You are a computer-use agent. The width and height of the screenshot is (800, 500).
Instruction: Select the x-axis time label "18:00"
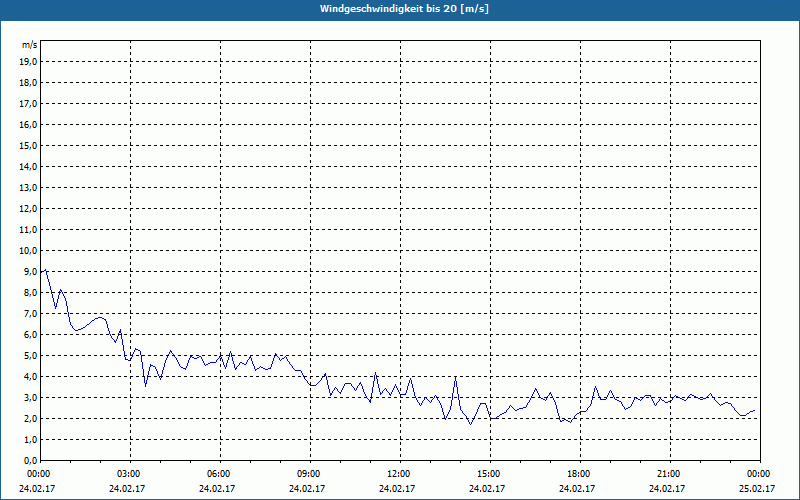577,474
